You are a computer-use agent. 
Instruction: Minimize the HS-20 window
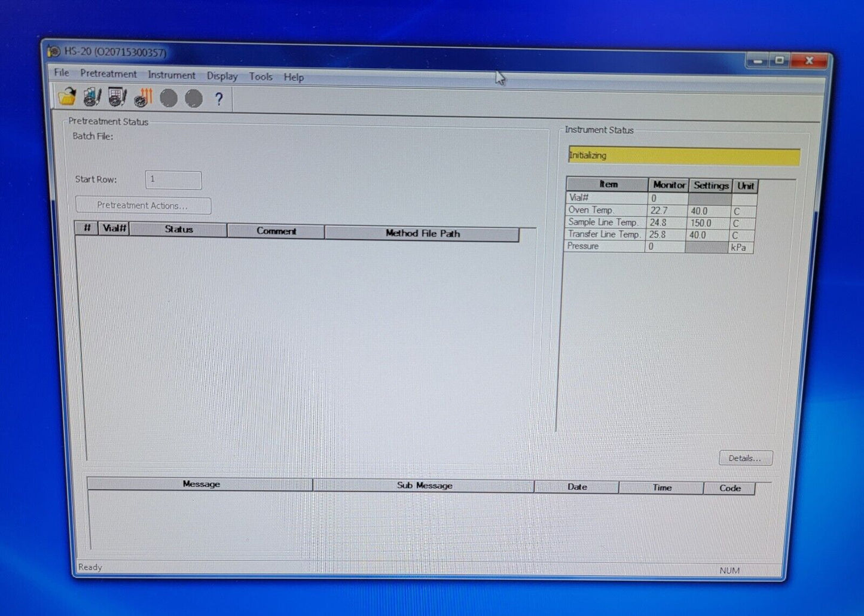coord(758,61)
